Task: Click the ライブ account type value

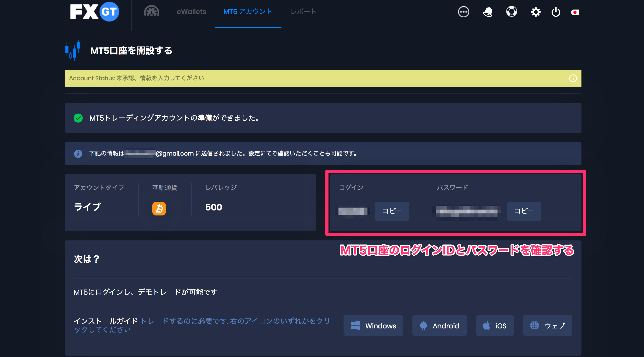Action: tap(87, 207)
